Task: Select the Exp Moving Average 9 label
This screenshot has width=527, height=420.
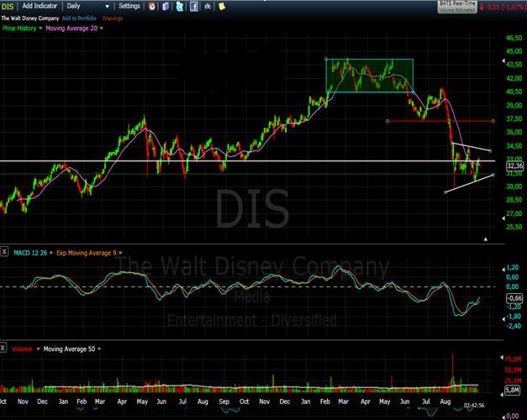Action: [86, 253]
